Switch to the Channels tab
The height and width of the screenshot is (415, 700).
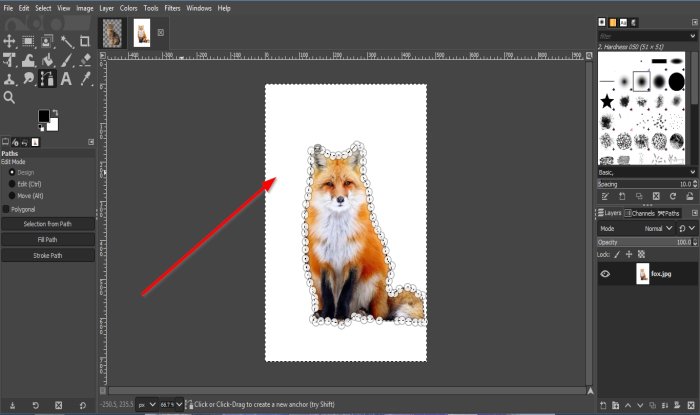coord(642,213)
